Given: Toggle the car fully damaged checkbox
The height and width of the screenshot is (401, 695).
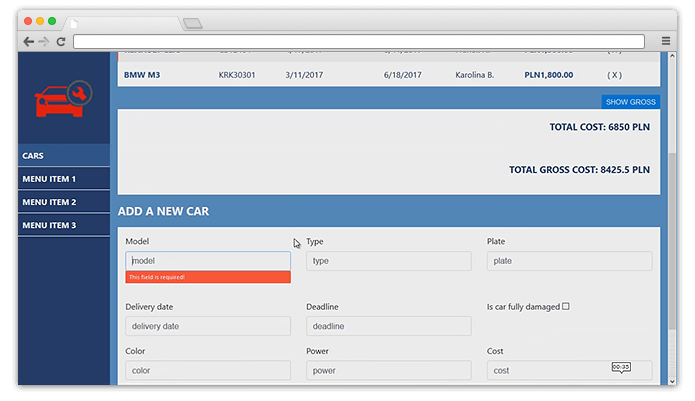Looking at the screenshot, I should pyautogui.click(x=565, y=306).
